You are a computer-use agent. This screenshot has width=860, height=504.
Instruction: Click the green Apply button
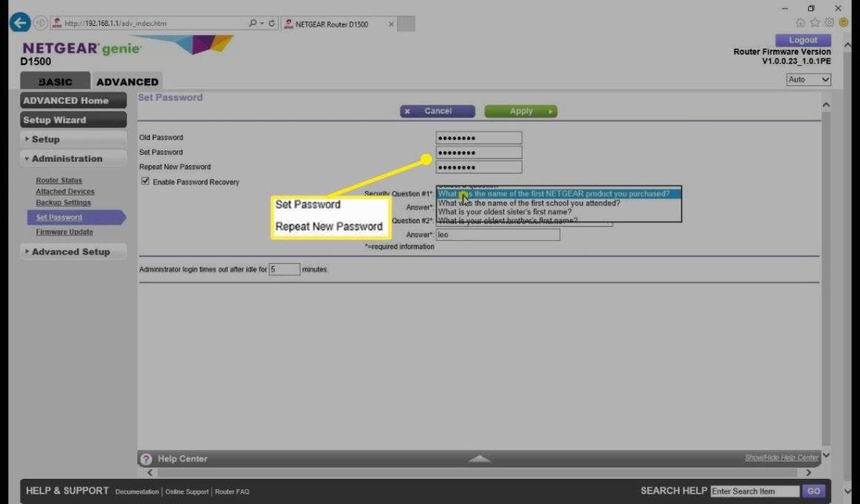520,111
